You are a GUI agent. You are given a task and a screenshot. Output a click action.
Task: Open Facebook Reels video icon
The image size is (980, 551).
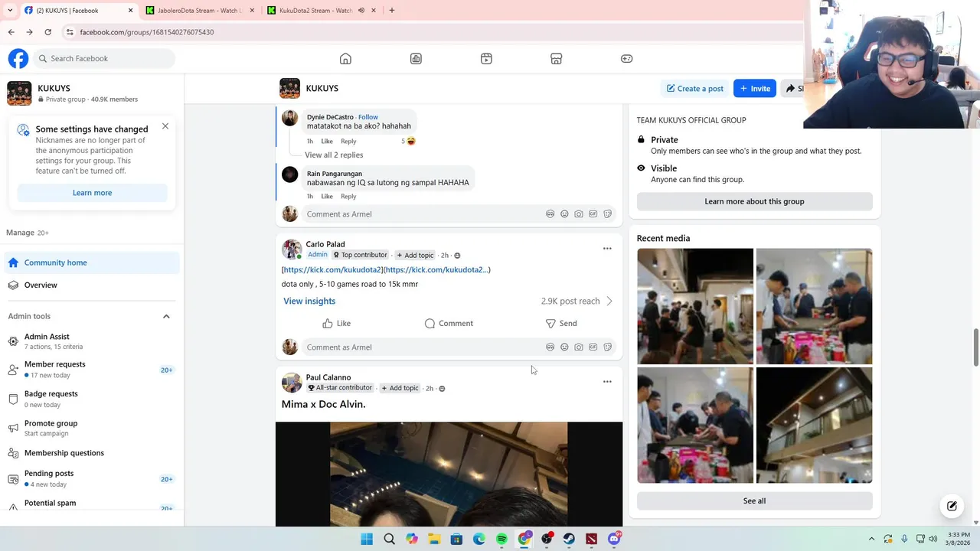[486, 59]
